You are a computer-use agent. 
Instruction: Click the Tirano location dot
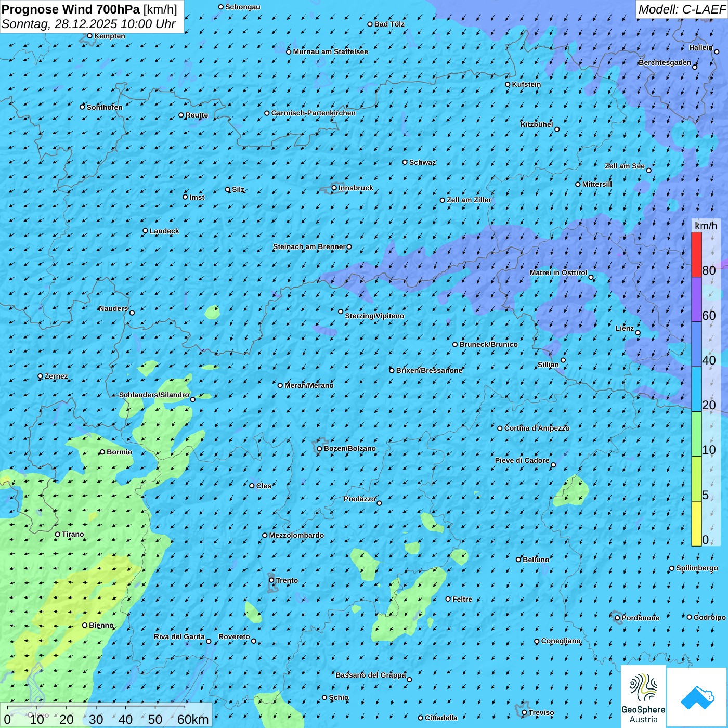coord(58,534)
